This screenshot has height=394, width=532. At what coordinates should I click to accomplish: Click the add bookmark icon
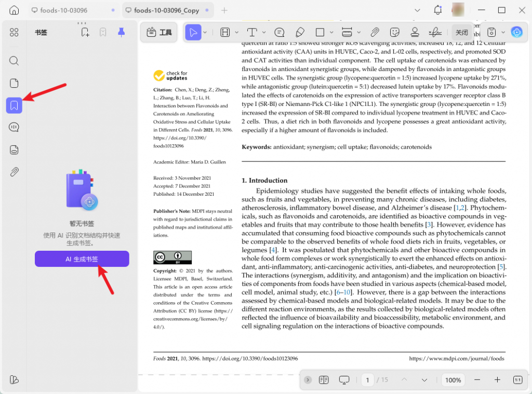(85, 32)
